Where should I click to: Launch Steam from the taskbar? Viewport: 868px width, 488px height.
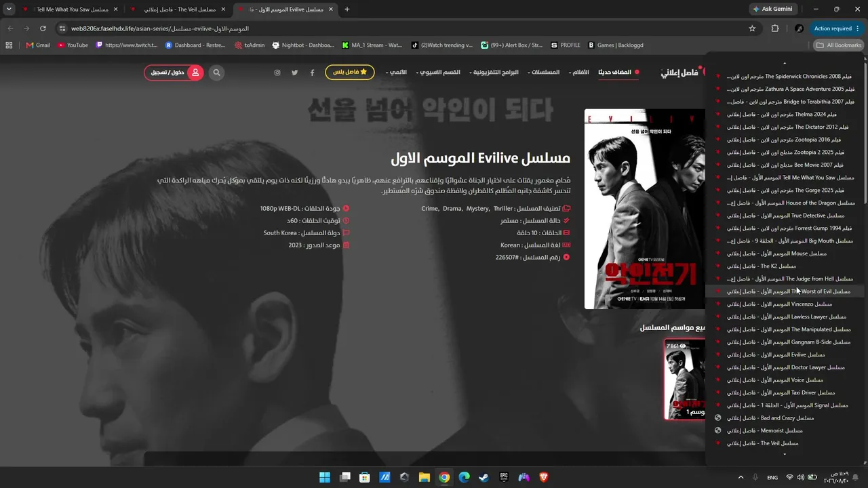484,477
